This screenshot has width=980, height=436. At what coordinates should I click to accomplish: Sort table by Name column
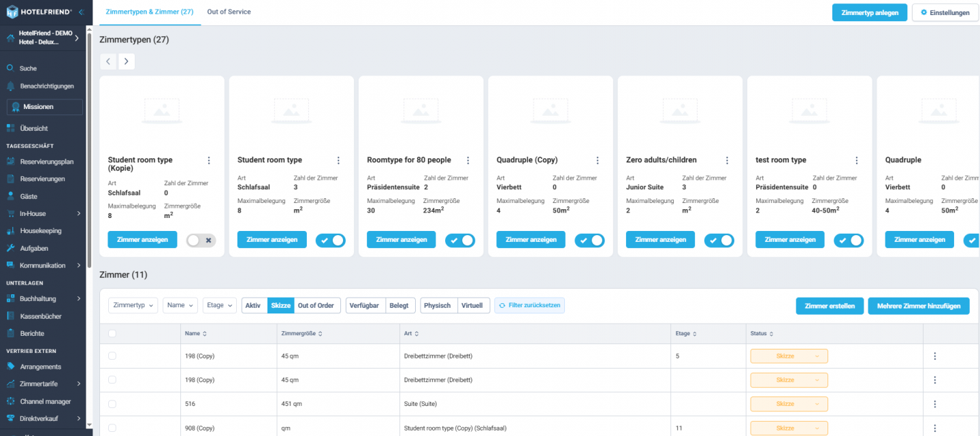(x=195, y=333)
